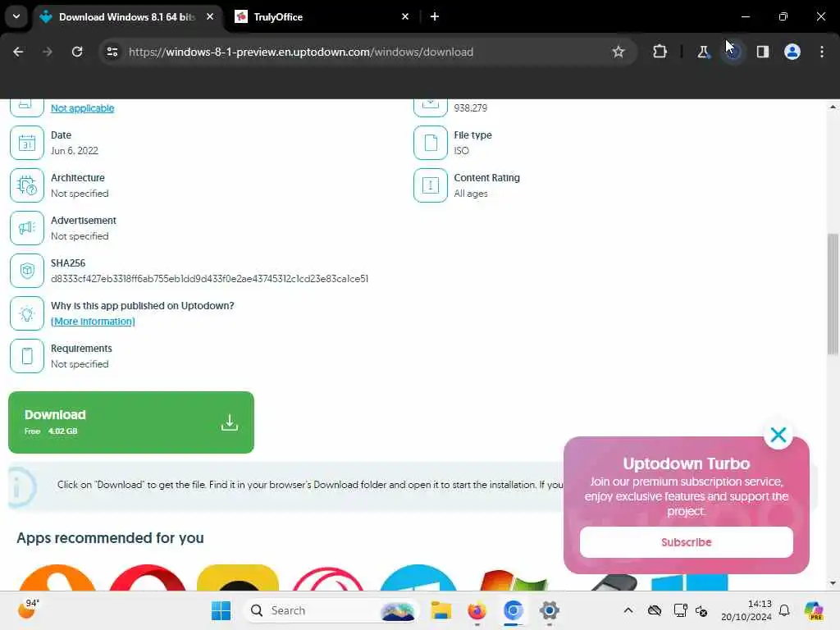Click the Requirements phone icon
Image resolution: width=840 pixels, height=630 pixels.
[27, 356]
